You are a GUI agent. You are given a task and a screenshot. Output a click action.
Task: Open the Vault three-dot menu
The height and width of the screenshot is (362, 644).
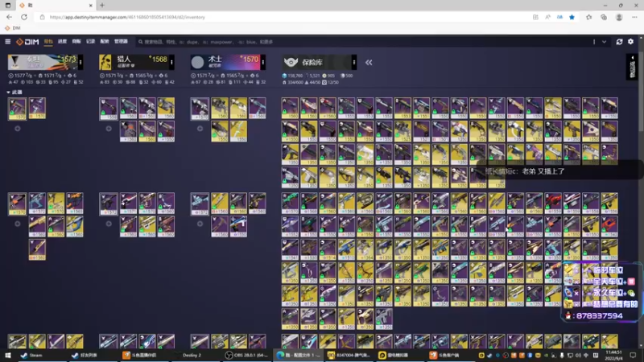click(x=354, y=63)
